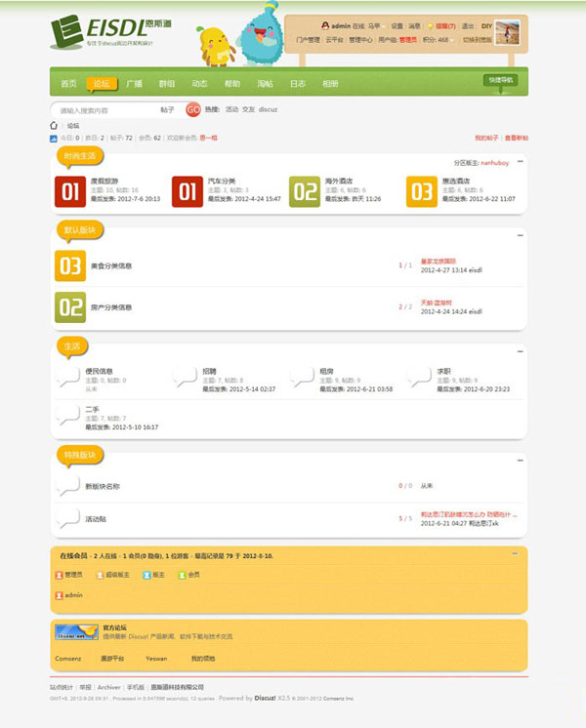Click the admin online user icon
This screenshot has width=586, height=728.
(59, 595)
